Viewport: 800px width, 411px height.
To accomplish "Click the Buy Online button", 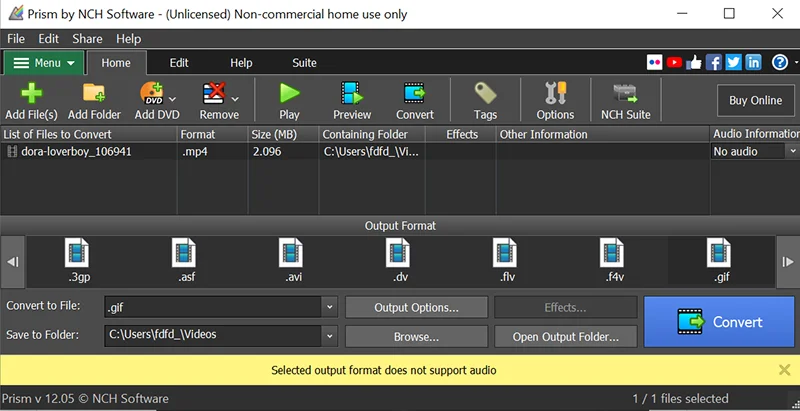I will pos(756,100).
